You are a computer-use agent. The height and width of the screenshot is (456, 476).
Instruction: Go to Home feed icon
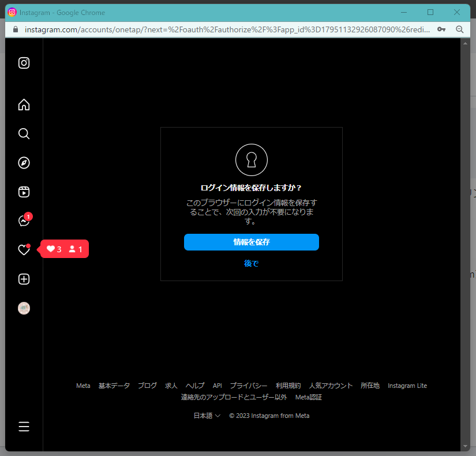pos(24,104)
